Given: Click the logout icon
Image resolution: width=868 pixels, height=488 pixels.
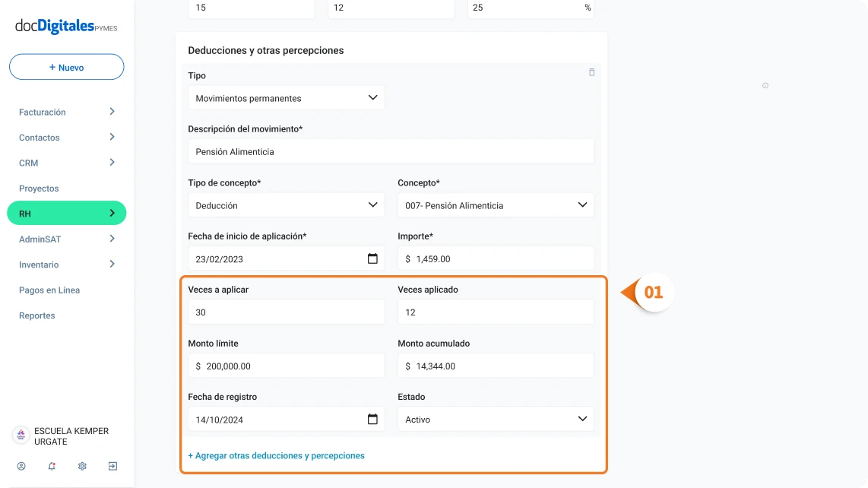Looking at the screenshot, I should tap(113, 467).
